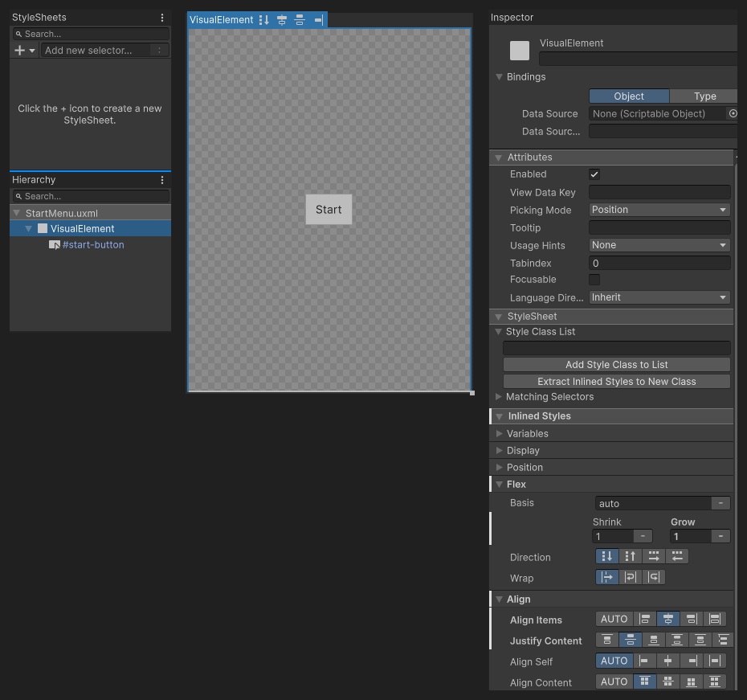Open the dropdown arrow next to the plus icon
This screenshot has height=700, width=747.
pyautogui.click(x=32, y=50)
